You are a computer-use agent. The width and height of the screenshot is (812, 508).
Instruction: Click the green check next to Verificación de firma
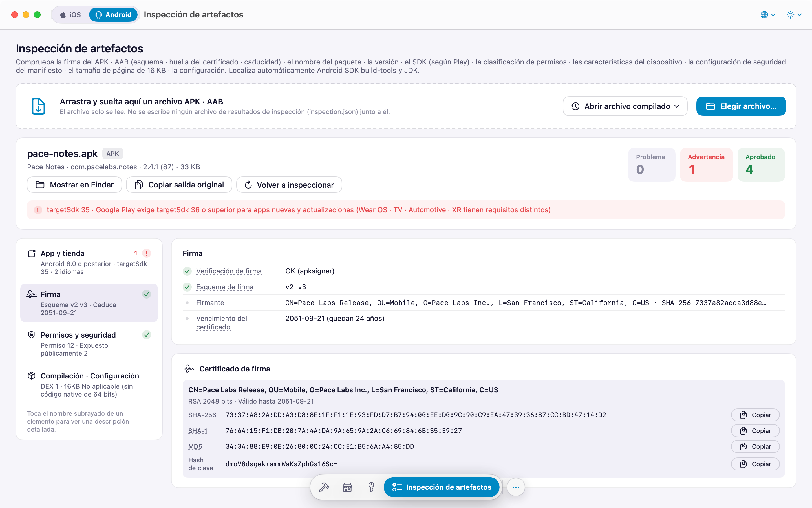(x=187, y=271)
